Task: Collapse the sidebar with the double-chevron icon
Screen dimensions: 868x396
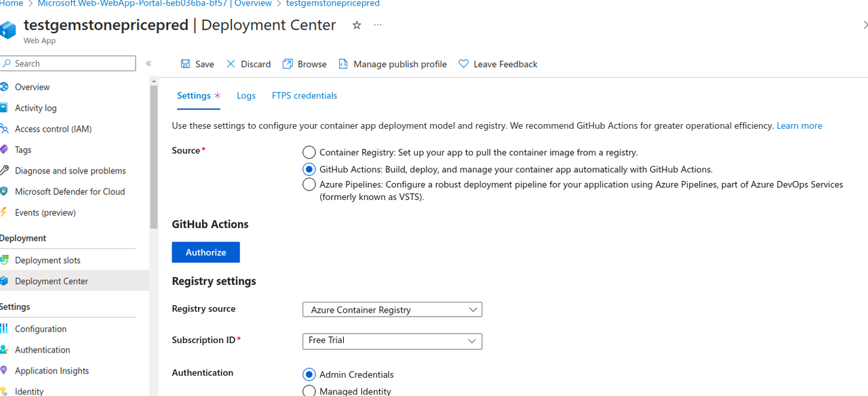Action: click(x=149, y=63)
